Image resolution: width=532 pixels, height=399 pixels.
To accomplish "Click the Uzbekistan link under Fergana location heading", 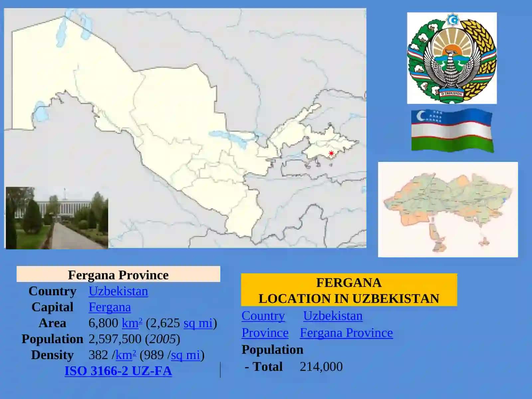I will pos(333,316).
